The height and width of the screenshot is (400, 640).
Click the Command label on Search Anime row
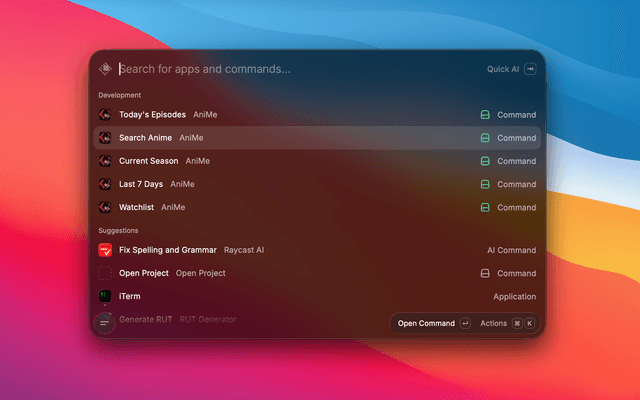[517, 138]
